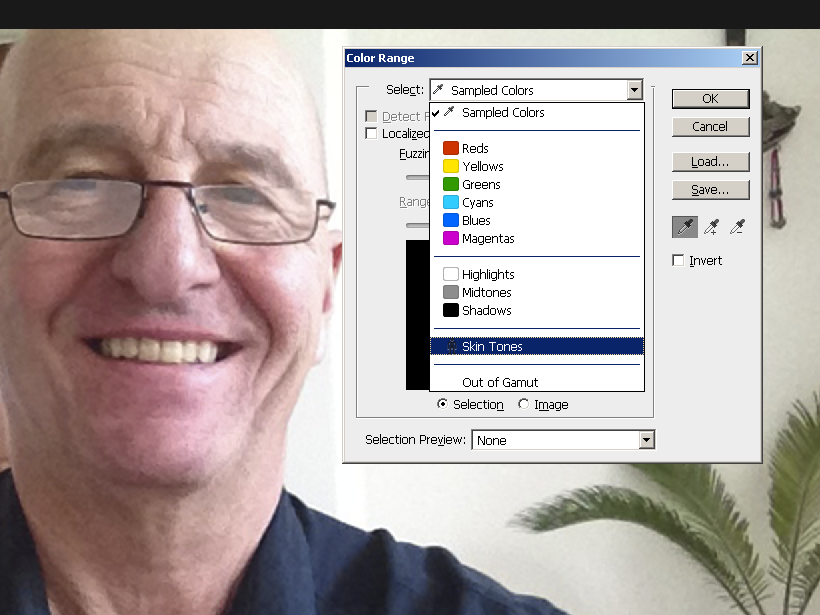Choose the Reds color swatch option
The width and height of the screenshot is (820, 615).
(474, 149)
